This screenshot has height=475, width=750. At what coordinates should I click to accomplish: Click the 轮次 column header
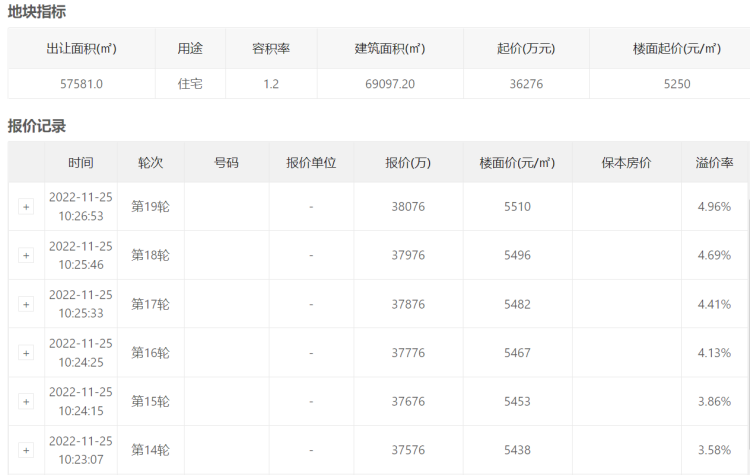(x=151, y=163)
